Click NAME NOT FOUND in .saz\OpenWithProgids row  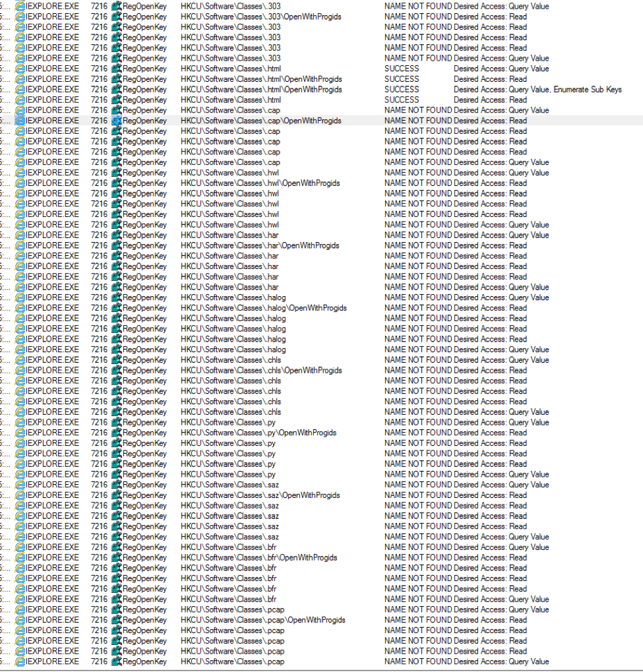(x=418, y=495)
